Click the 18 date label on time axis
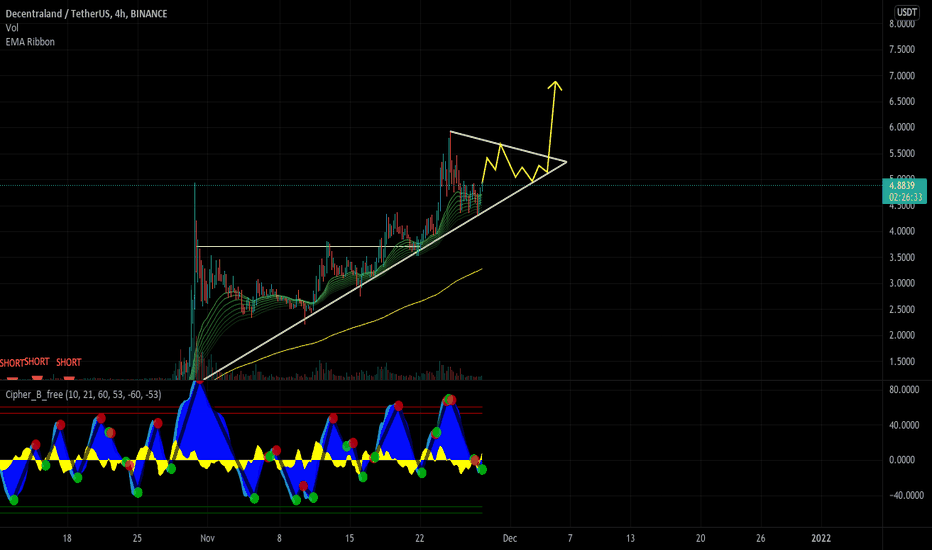The image size is (932, 550). 67,538
